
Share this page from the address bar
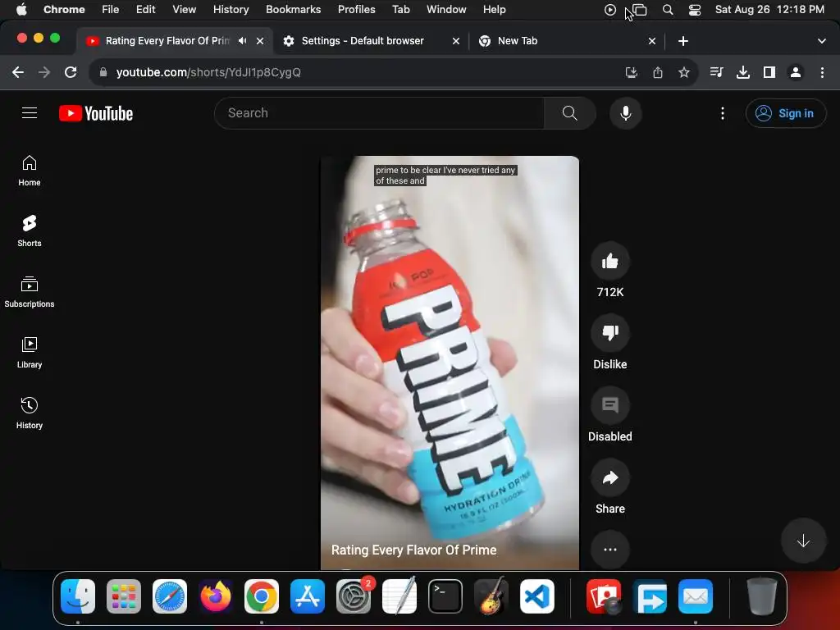pos(658,72)
